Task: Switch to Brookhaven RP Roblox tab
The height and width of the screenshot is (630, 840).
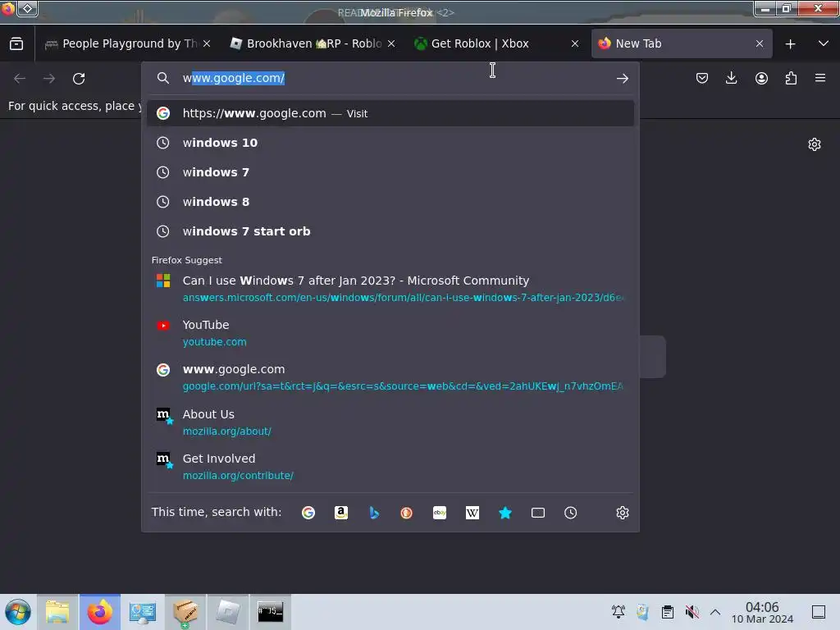Action: (313, 43)
